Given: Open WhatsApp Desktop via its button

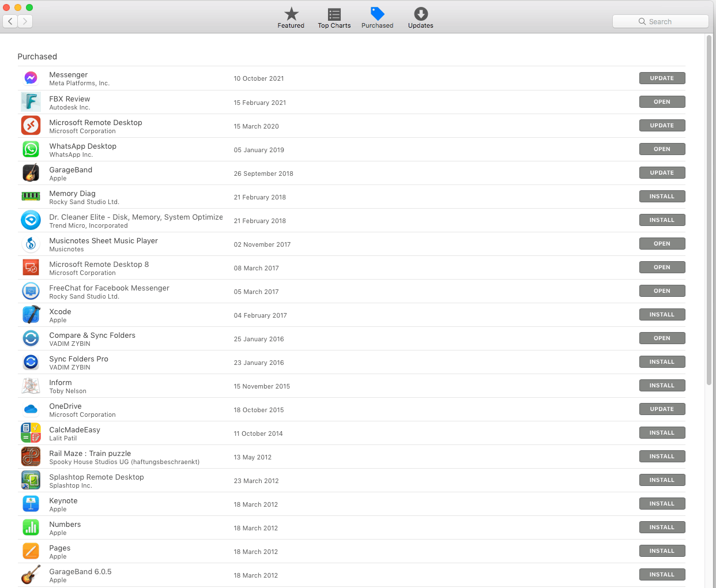Looking at the screenshot, I should (x=662, y=149).
